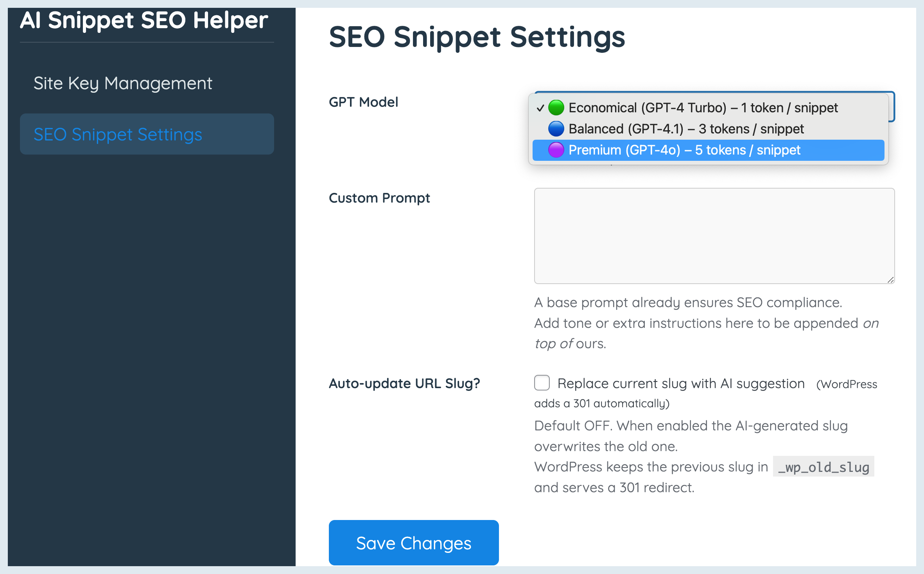Select Economical (GPT-4 Turbo) model option

coord(703,108)
